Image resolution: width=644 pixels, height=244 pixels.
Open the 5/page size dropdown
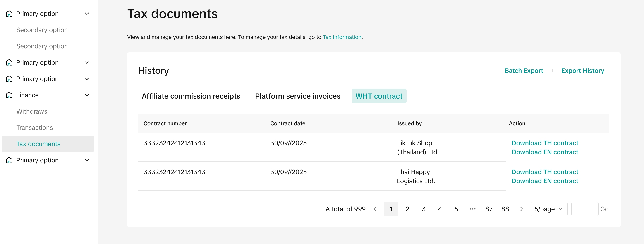[549, 209]
